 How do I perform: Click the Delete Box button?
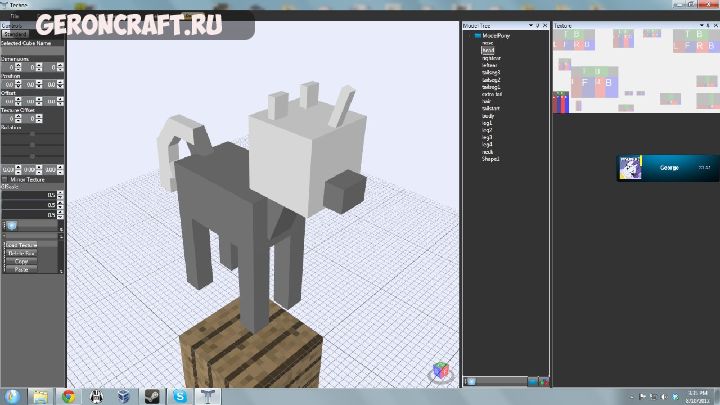pyautogui.click(x=21, y=253)
